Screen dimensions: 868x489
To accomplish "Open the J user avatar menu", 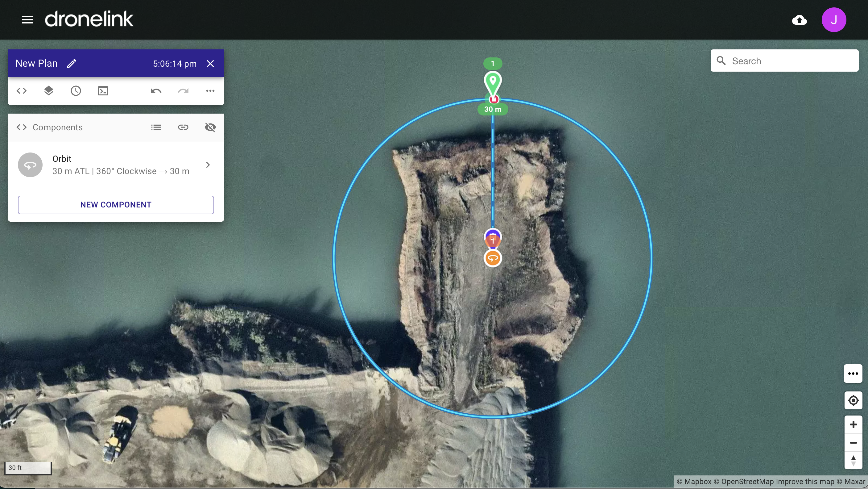I will point(834,20).
